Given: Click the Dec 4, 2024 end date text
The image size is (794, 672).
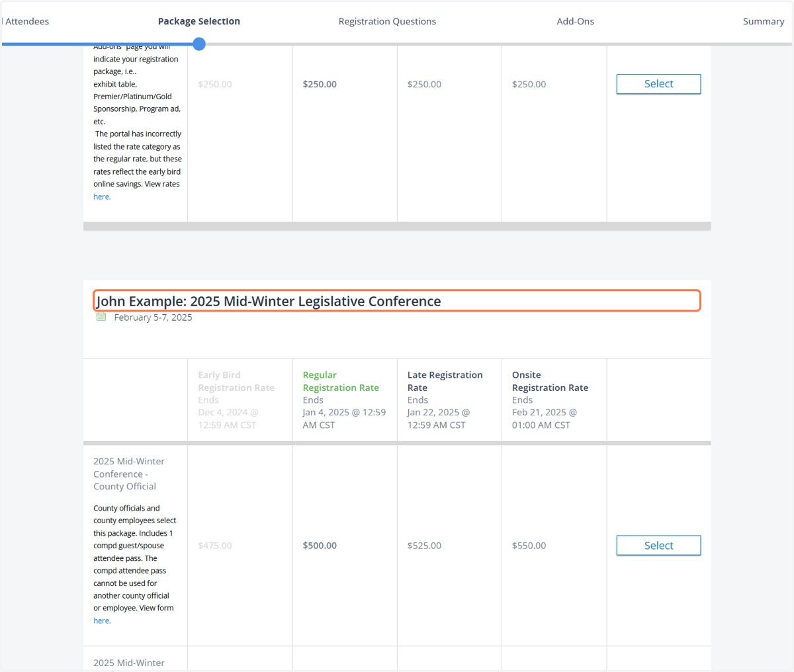Looking at the screenshot, I should (x=228, y=419).
